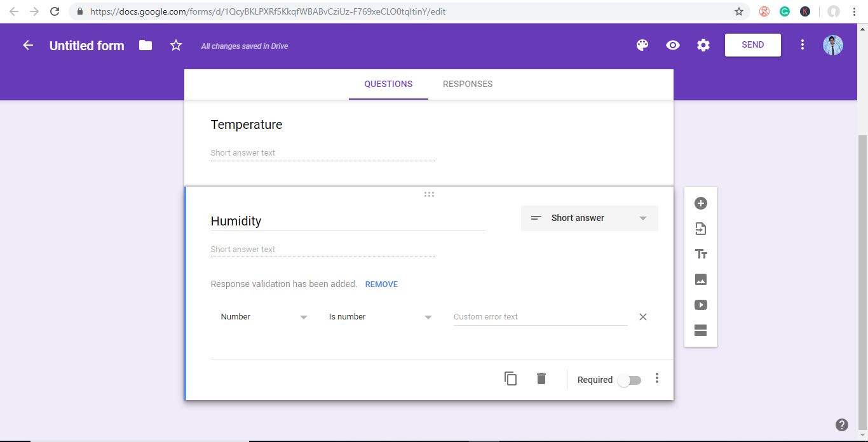Viewport: 868px width, 442px height.
Task: Click the Custom error text field
Action: click(x=540, y=317)
